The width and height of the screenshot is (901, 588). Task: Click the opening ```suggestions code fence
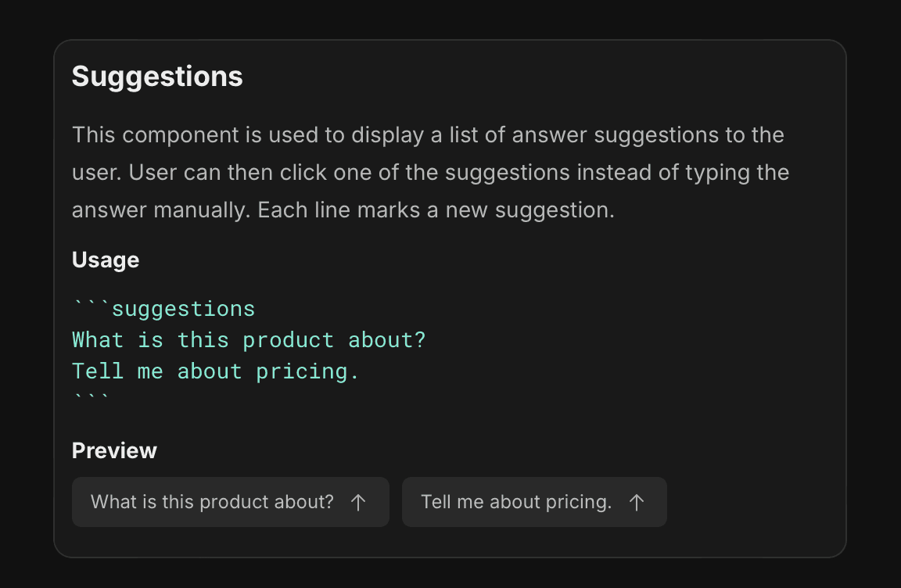(x=163, y=308)
